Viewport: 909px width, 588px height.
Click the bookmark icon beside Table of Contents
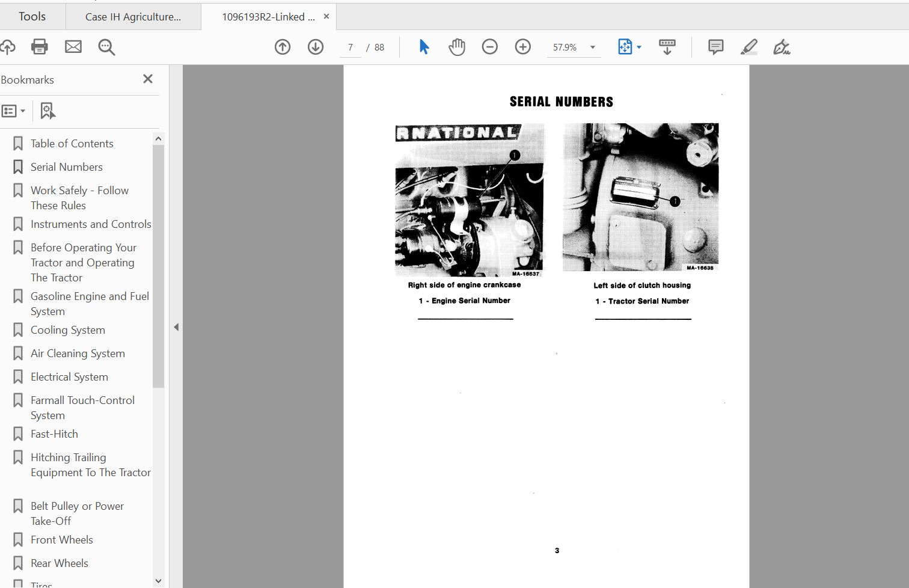tap(18, 144)
